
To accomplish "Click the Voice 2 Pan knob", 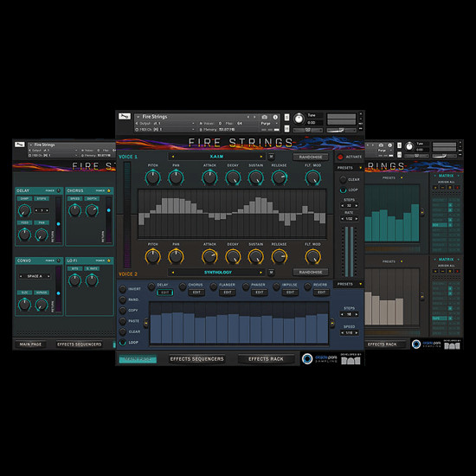I will [176, 256].
